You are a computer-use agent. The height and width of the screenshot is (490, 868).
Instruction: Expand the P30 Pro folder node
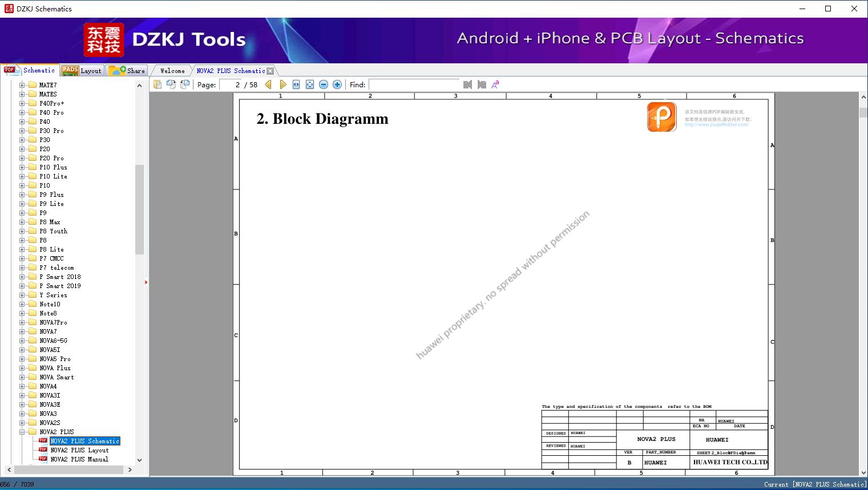[x=22, y=131]
